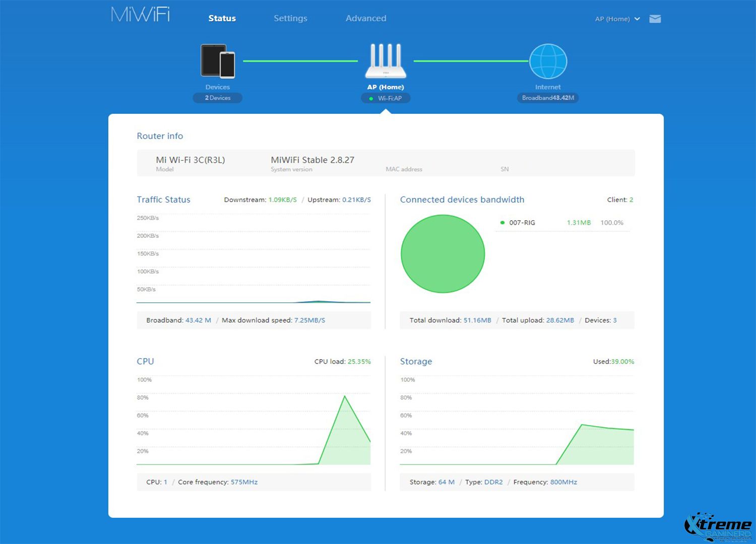Select the Mi Wi-Fi 3C(R3L) model text

click(191, 160)
